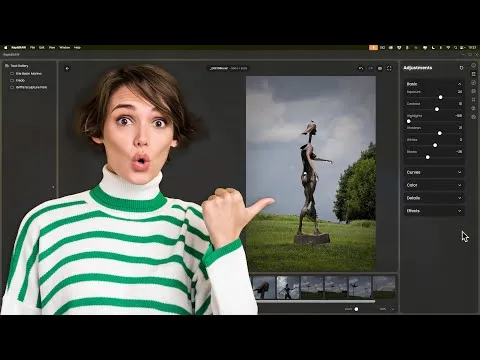Open the seventh (bottom) icon in the right sidebar strip

coord(473,117)
